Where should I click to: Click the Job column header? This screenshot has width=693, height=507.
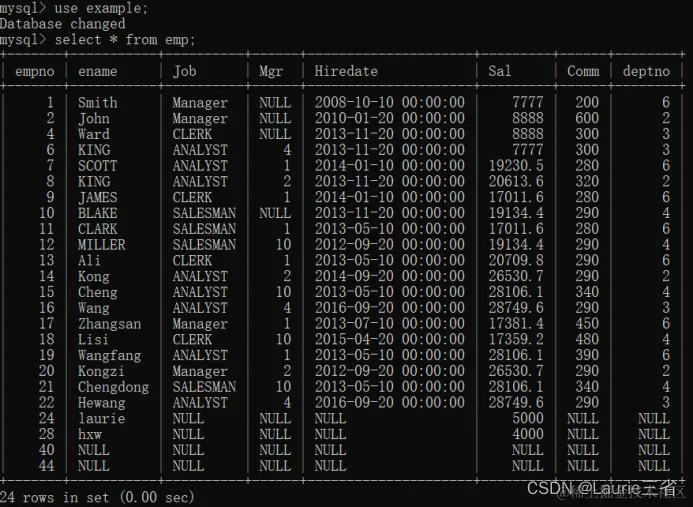[184, 71]
